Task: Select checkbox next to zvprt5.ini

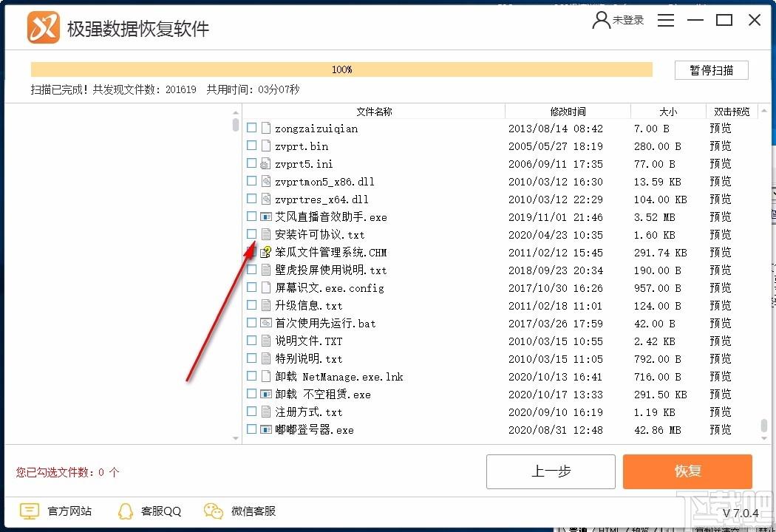Action: 251,163
